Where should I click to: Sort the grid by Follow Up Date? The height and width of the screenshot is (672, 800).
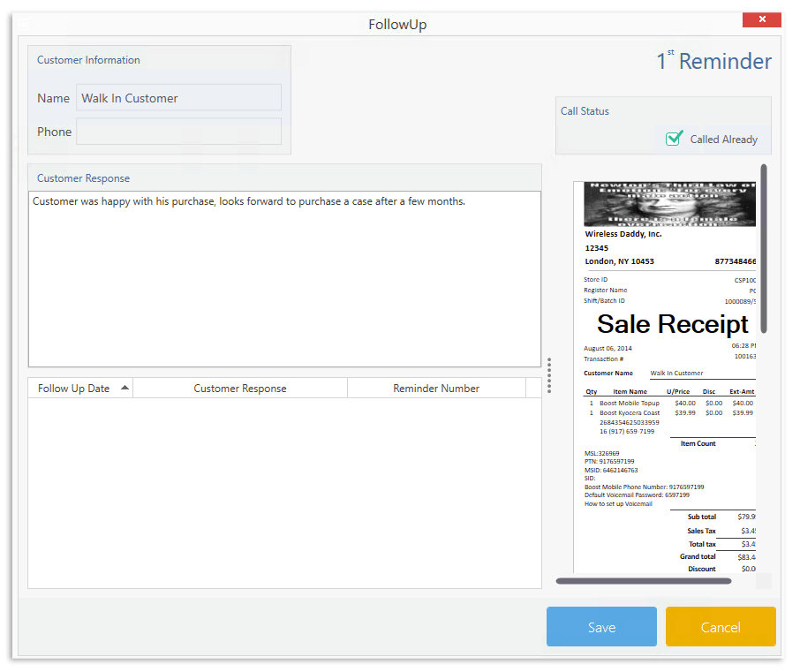click(x=75, y=387)
